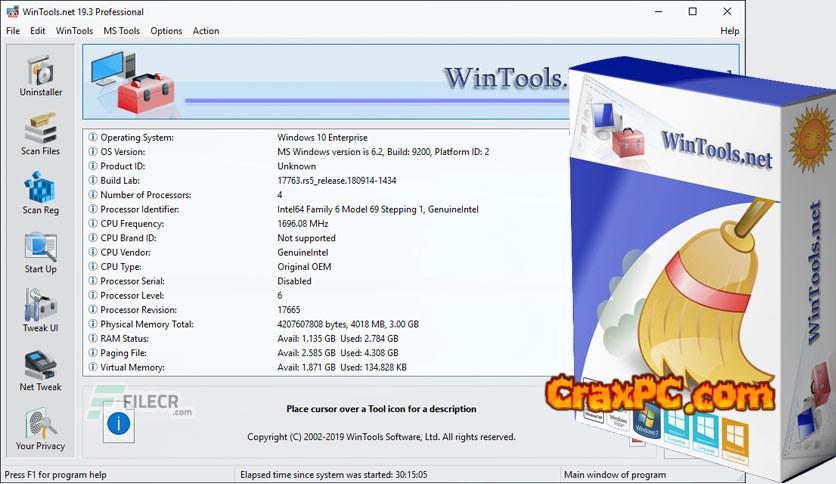The width and height of the screenshot is (836, 484).
Task: Select the Physical Memory Total row
Action: pos(148,324)
